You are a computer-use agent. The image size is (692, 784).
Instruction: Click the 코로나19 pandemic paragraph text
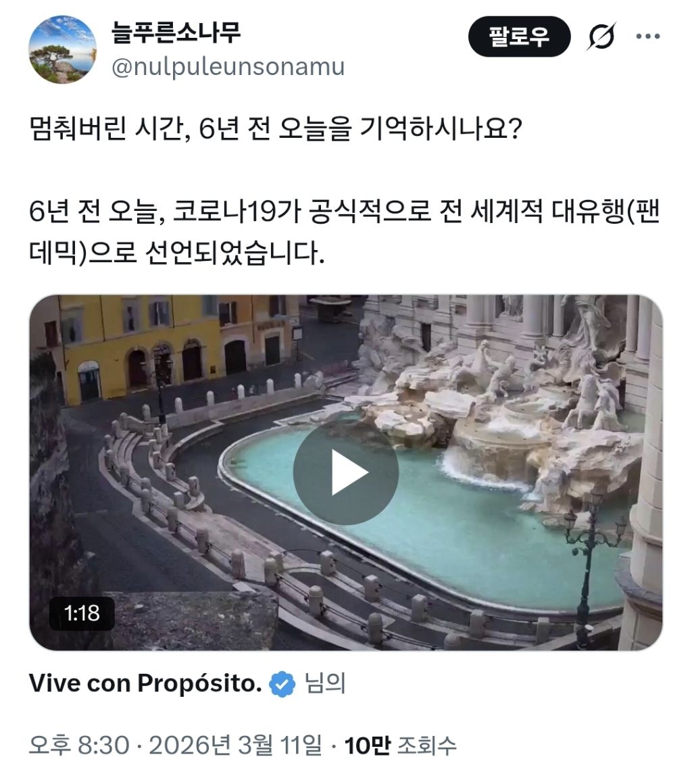pos(345,232)
